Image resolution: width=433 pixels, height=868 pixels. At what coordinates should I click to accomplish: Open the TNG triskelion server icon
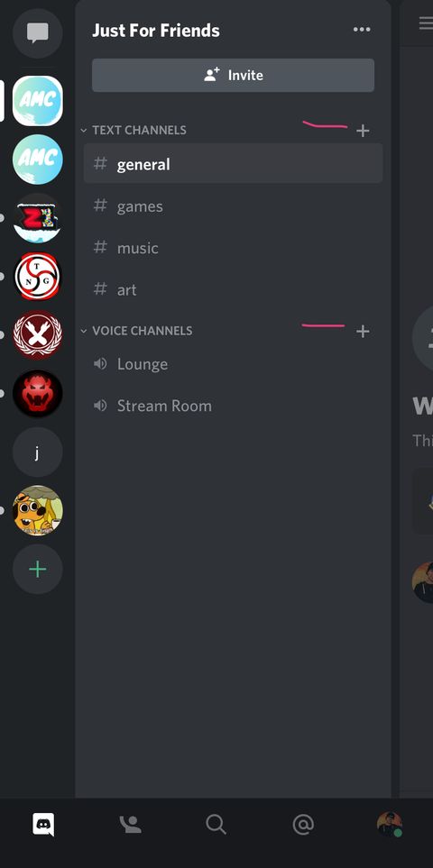[x=37, y=276]
